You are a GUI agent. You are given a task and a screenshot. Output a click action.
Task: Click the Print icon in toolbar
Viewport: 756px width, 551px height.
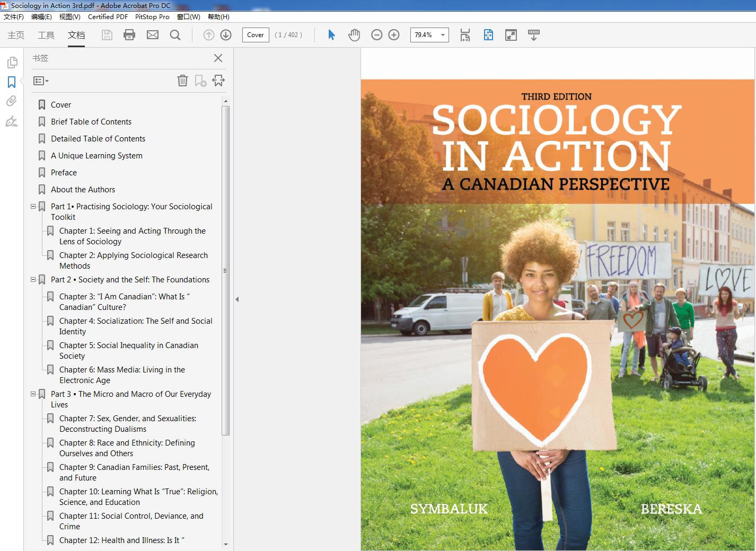[x=129, y=35]
